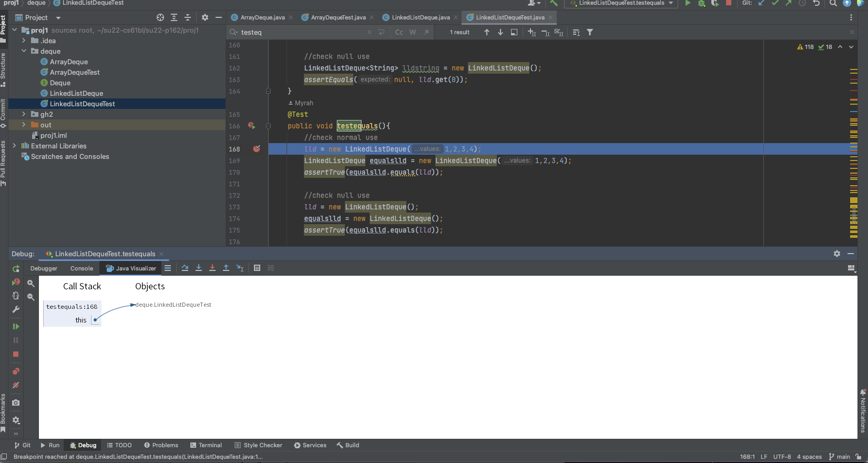Open the run configuration dropdown
This screenshot has width=868, height=463.
pyautogui.click(x=621, y=3)
